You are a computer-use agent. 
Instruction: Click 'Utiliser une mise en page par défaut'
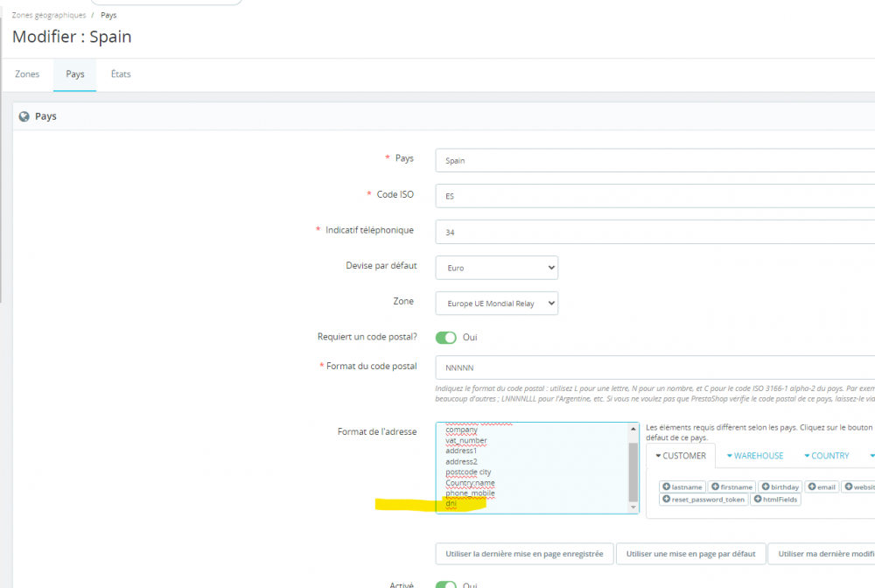tap(691, 554)
